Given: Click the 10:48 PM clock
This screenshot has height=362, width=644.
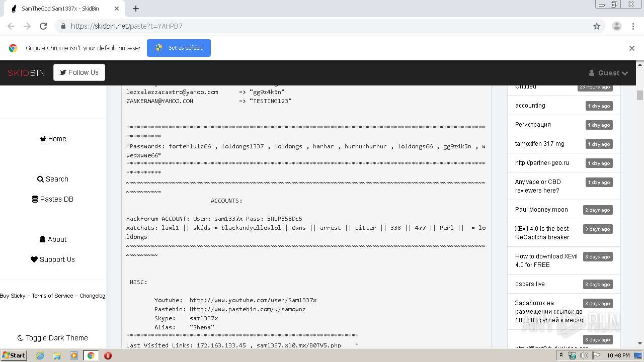Looking at the screenshot, I should click(x=618, y=355).
